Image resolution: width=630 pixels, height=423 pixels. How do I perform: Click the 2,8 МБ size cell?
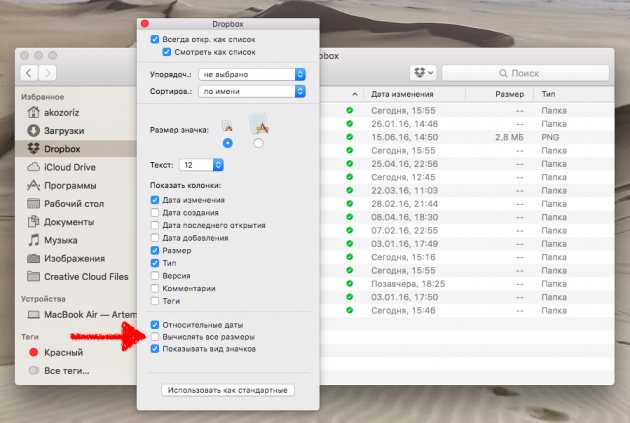[x=509, y=137]
